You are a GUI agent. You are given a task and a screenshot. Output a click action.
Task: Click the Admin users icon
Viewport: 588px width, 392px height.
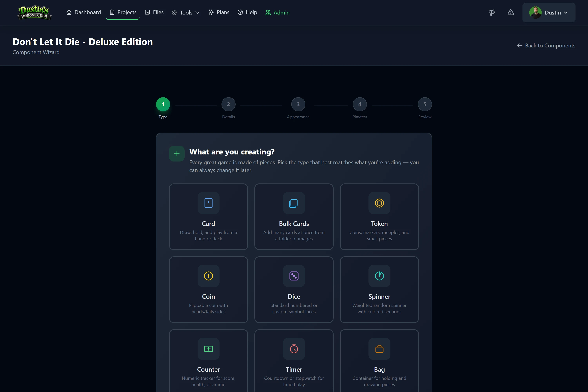(x=268, y=13)
